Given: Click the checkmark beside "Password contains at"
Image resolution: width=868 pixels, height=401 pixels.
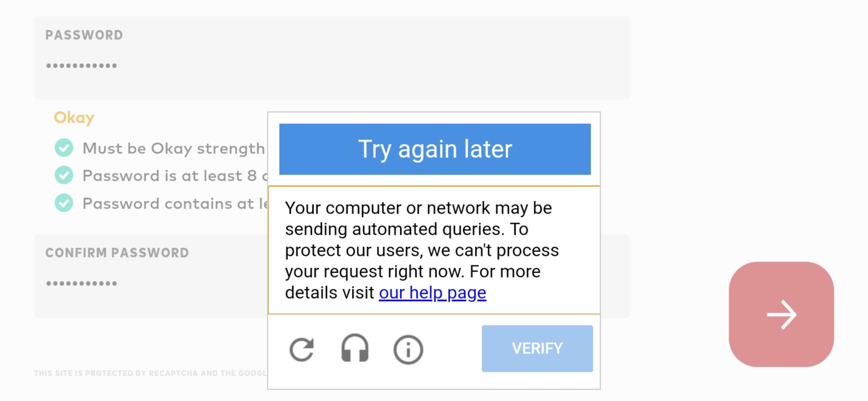Looking at the screenshot, I should click(x=64, y=203).
